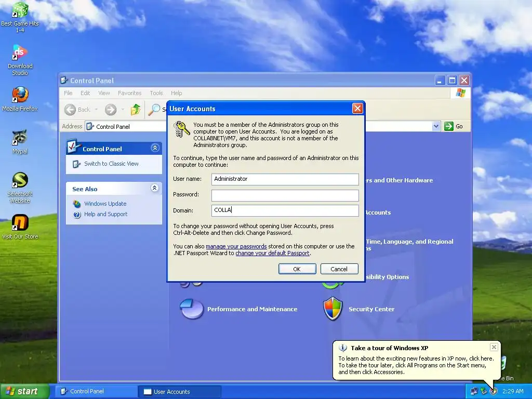532x399 pixels.
Task: Follow the manage your passwords link
Action: (236, 246)
